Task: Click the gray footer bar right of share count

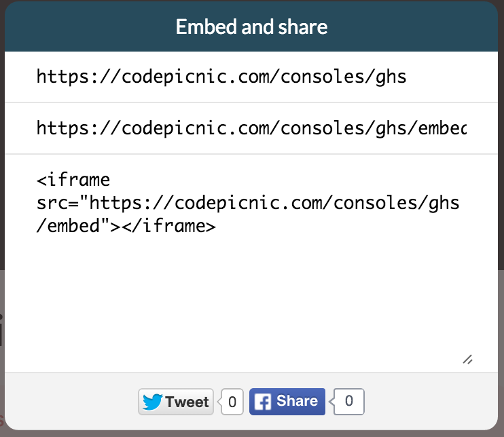Action: [x=431, y=401]
